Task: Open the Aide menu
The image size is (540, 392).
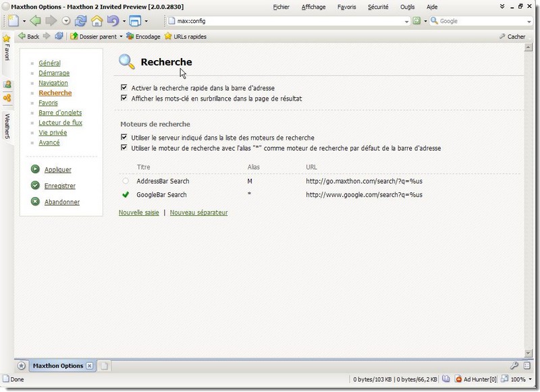Action: click(432, 7)
